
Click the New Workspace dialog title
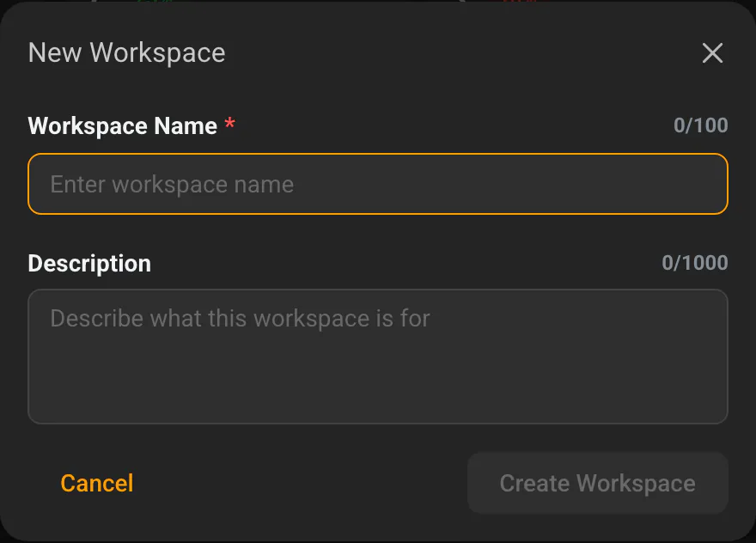click(x=127, y=52)
